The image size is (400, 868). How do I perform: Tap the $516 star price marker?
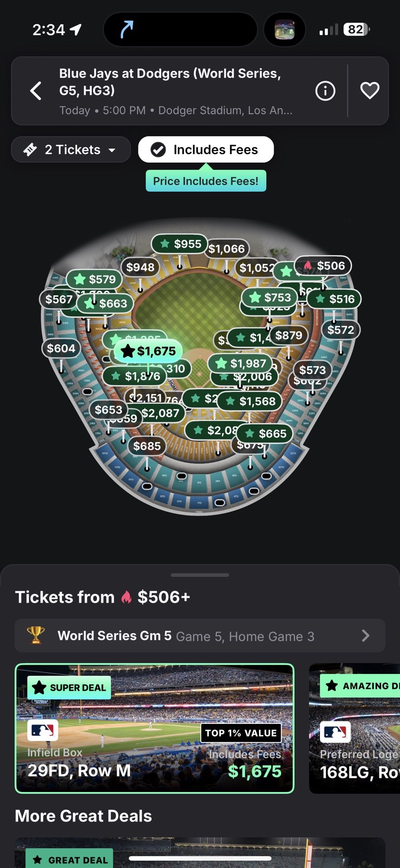tap(335, 299)
